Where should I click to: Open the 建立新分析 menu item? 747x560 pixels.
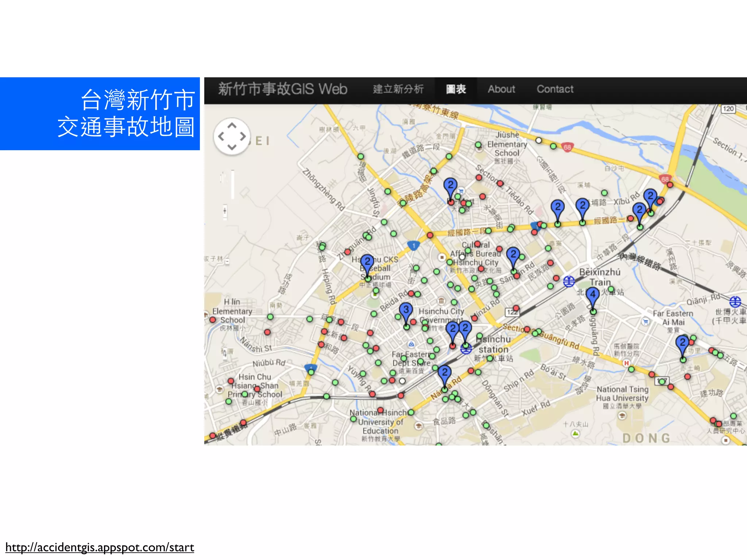398,89
